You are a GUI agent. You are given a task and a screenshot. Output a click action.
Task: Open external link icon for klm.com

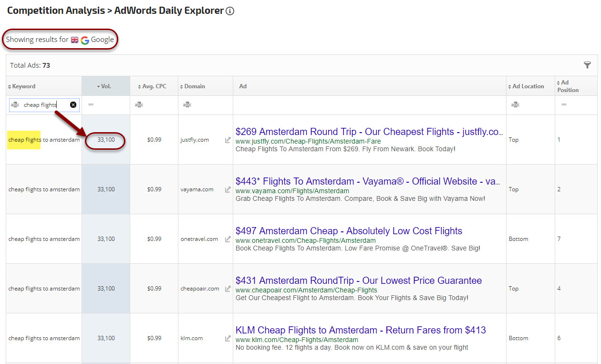tap(228, 338)
